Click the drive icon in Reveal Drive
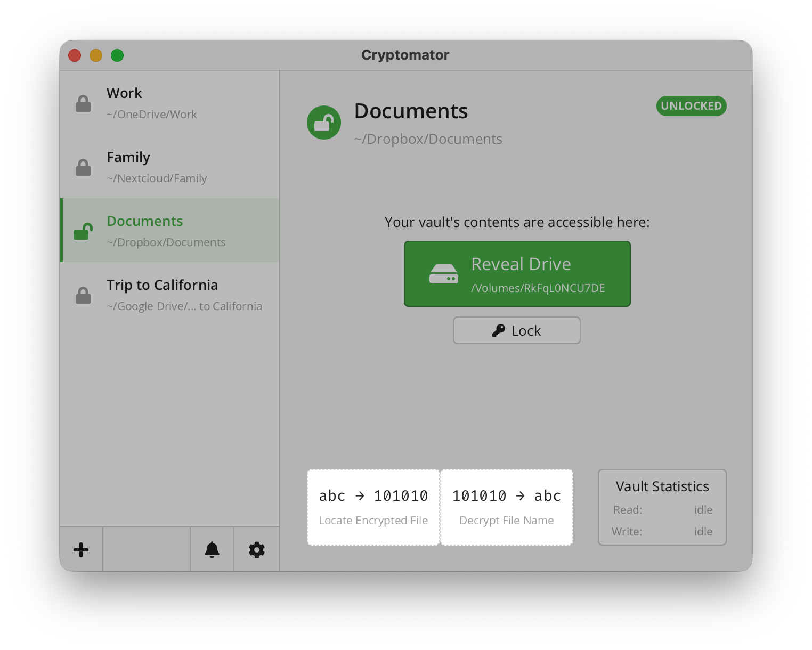The height and width of the screenshot is (650, 812). pyautogui.click(x=443, y=274)
